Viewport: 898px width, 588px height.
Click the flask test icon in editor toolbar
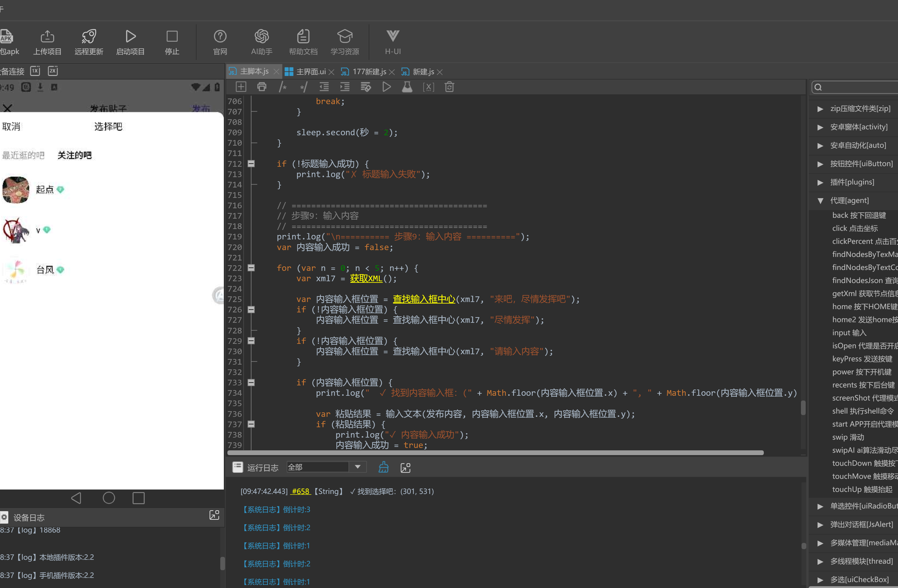click(x=407, y=87)
